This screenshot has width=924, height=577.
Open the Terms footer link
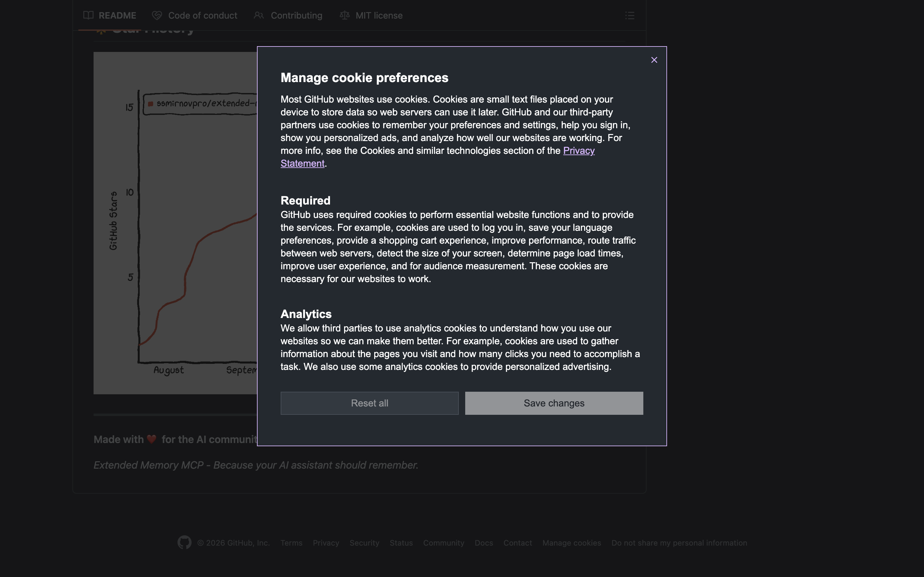point(291,543)
